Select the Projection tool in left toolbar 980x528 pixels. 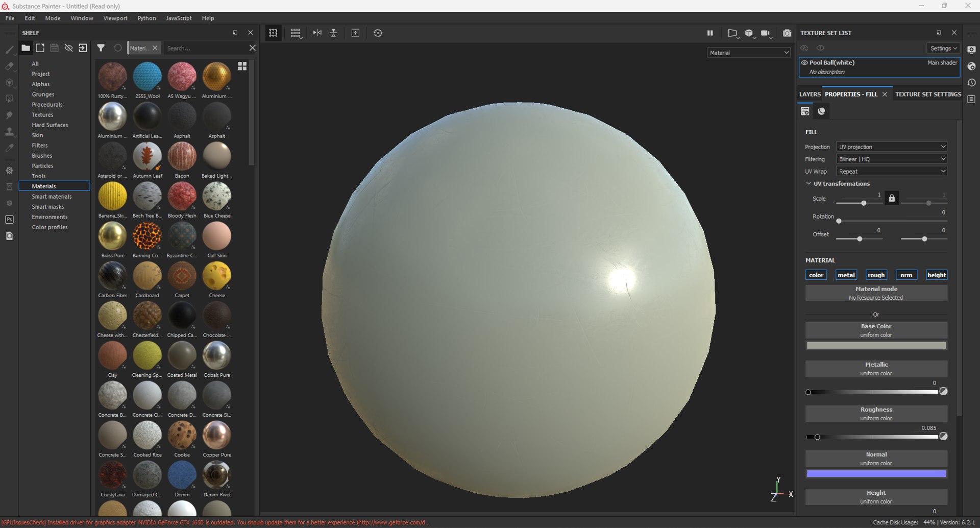(x=9, y=82)
